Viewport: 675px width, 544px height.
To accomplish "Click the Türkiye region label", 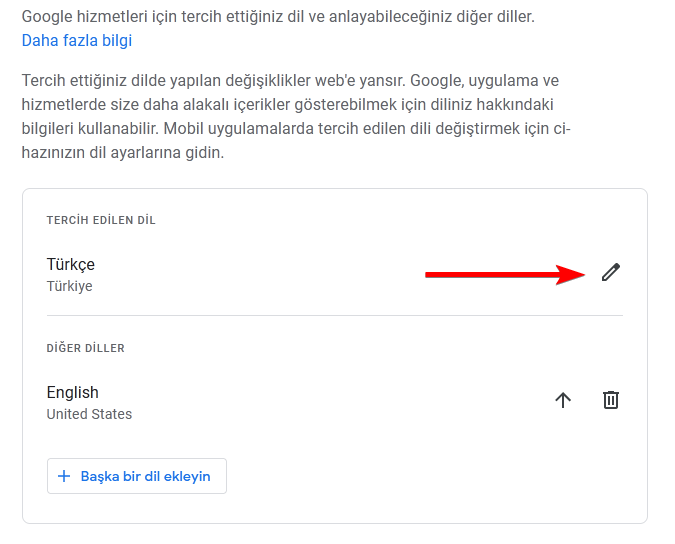I will coord(70,286).
